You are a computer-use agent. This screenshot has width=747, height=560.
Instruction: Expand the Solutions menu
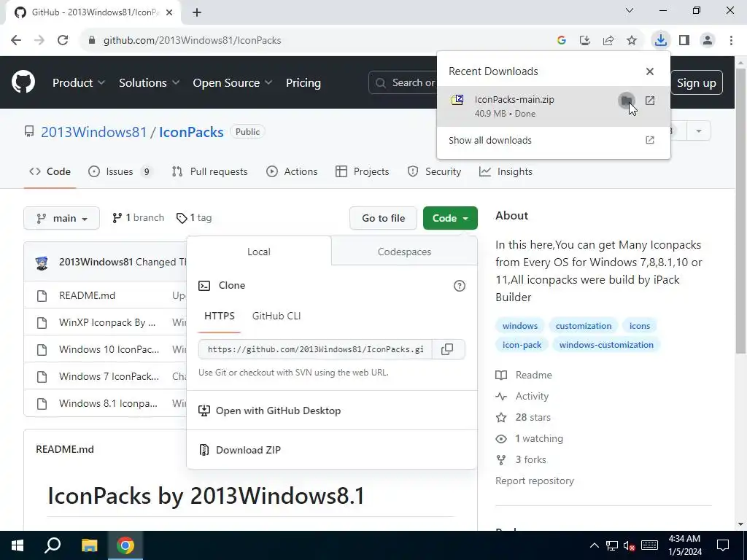click(149, 83)
